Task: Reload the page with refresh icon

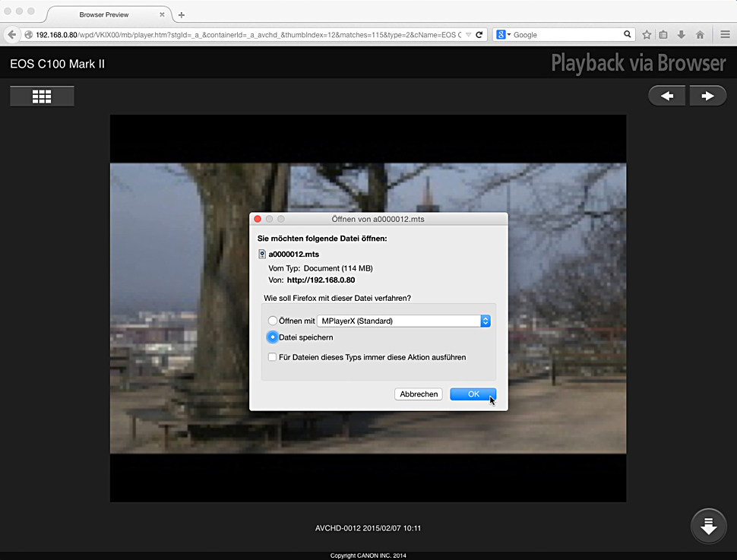Action: (x=479, y=35)
